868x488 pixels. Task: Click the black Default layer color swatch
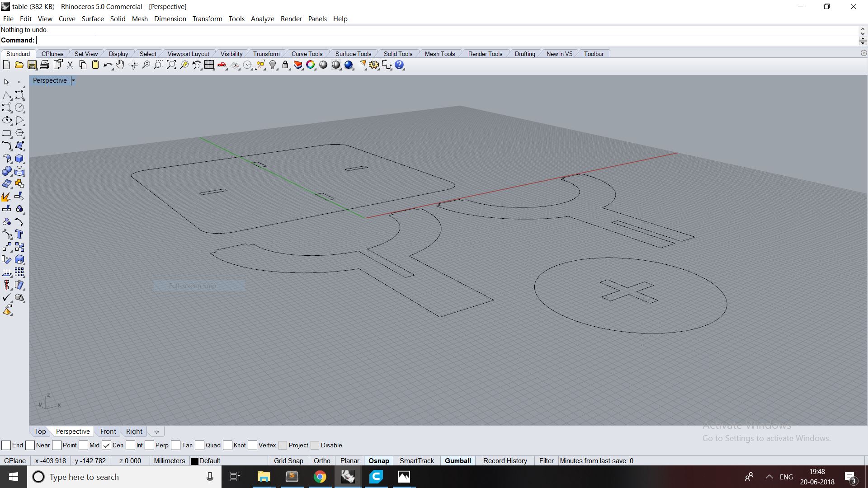click(195, 461)
